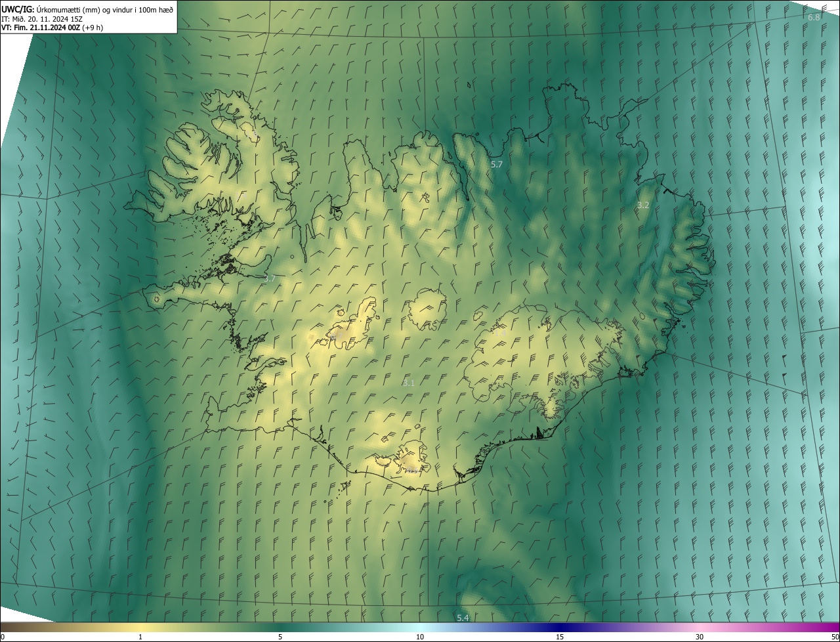Click the 3.2 value label on the map

click(643, 205)
